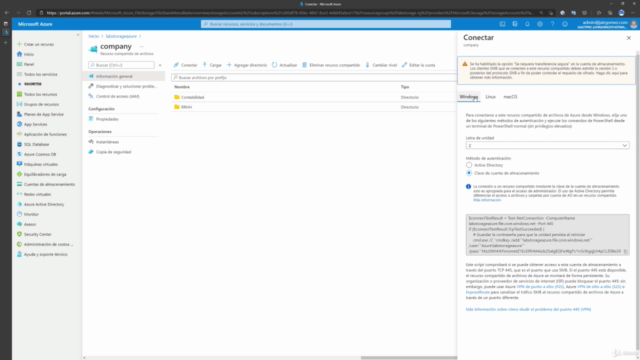640x360 pixels.
Task: Open Security Center
Action: [x=34, y=234]
